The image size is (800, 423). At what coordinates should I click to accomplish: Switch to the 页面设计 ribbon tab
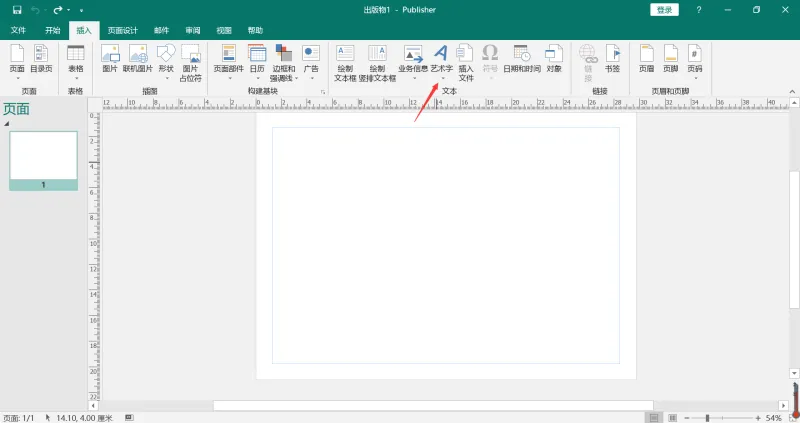(122, 30)
